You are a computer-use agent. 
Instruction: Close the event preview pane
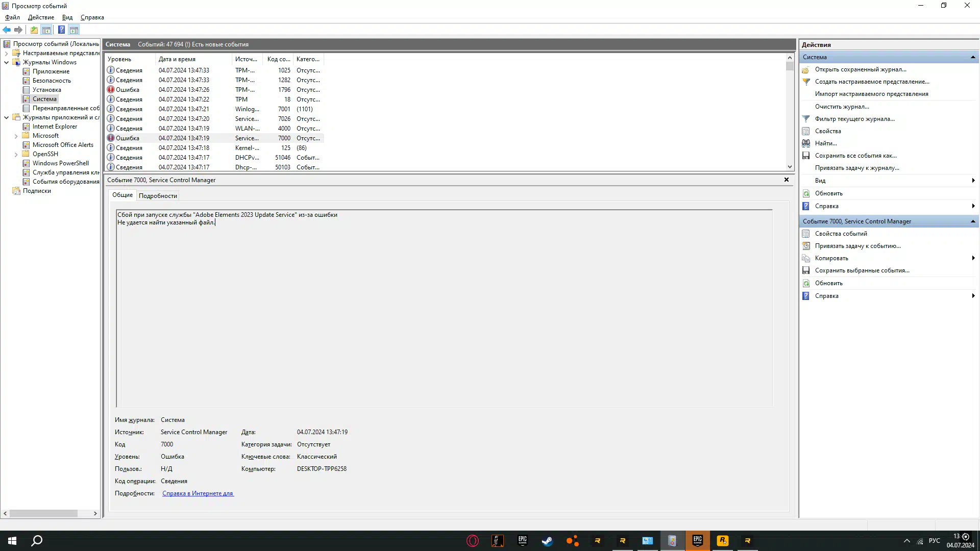pyautogui.click(x=787, y=180)
